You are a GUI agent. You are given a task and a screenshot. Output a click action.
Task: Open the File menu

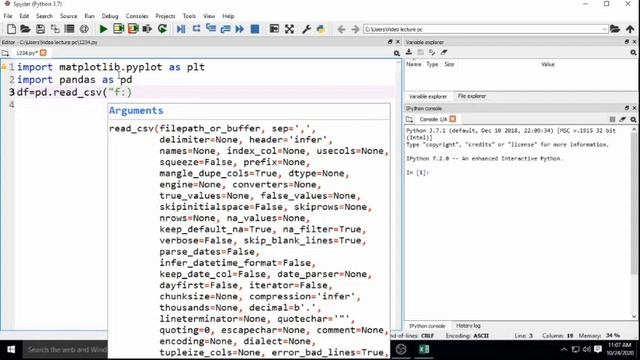point(8,16)
